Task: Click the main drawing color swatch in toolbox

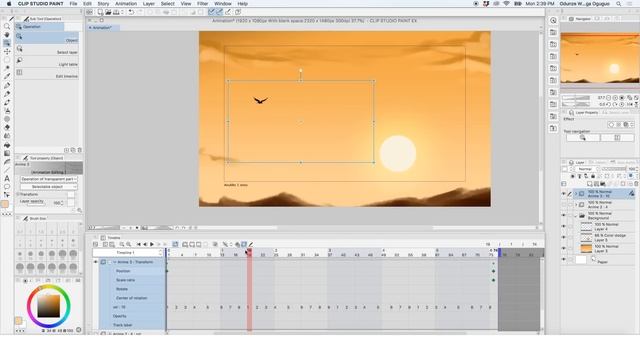Action: click(5, 204)
